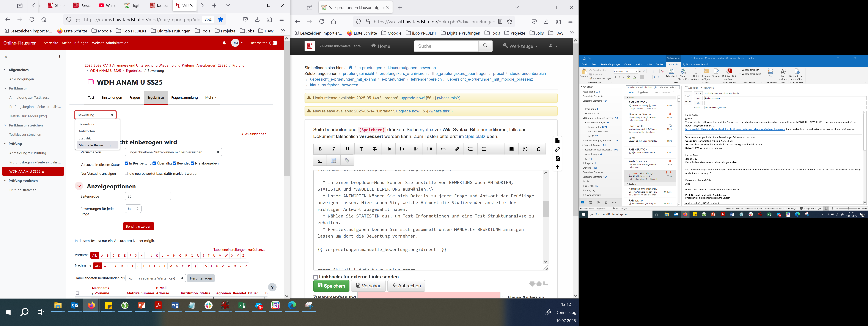The width and height of the screenshot is (868, 326).
Task: Insert a bulleted list in the wiki editor
Action: 484,149
